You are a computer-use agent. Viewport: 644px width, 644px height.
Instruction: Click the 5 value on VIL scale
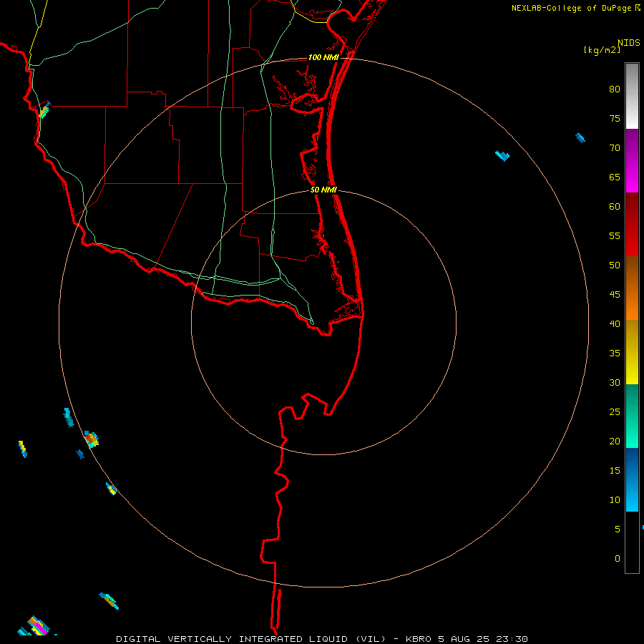618,530
